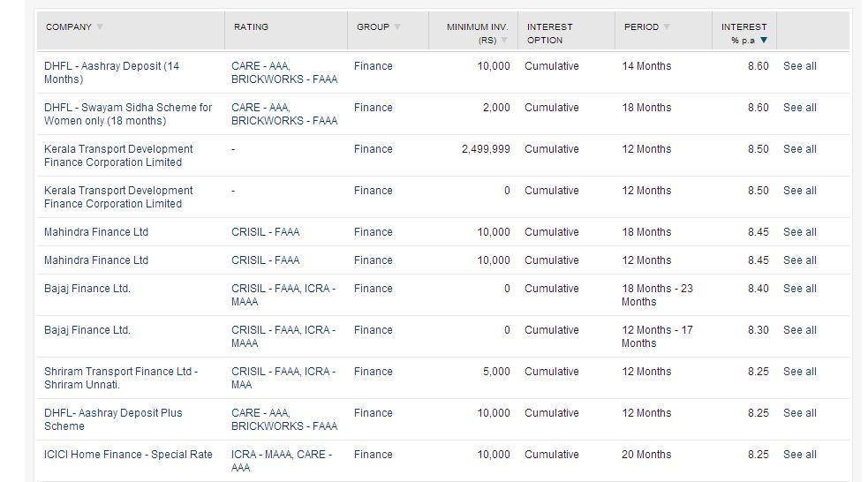Screen dimensions: 868x482
Task: Open See all for DHFL Aashray Deposit 14 Months
Action: [x=799, y=66]
